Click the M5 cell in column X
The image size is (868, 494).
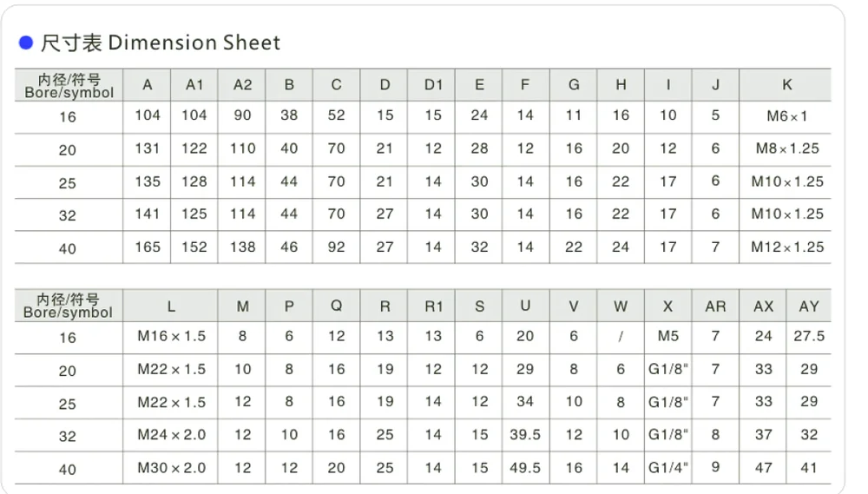click(x=668, y=337)
